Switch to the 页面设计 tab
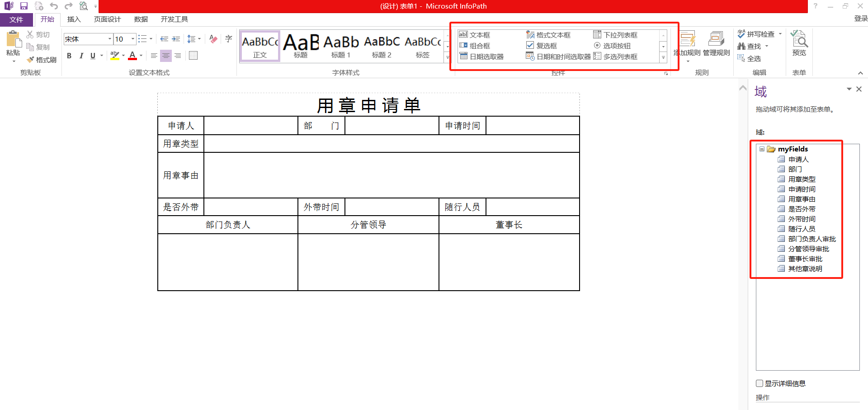The height and width of the screenshot is (410, 868). click(107, 19)
